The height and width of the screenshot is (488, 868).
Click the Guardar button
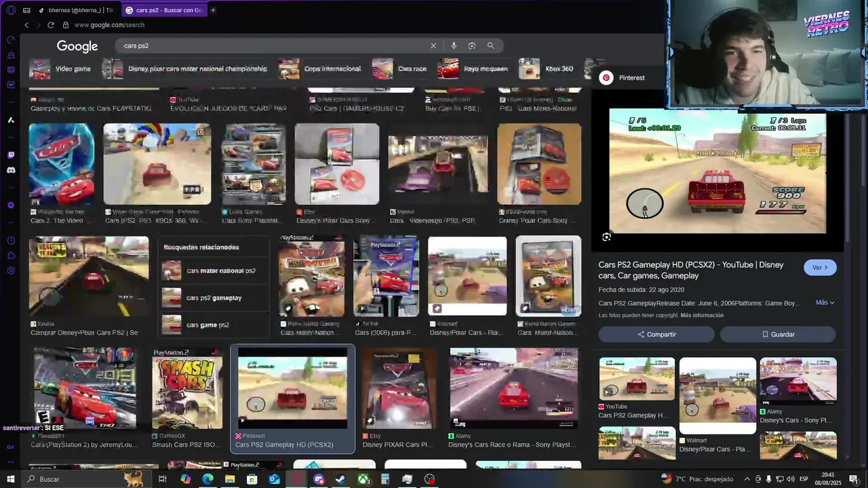(x=778, y=334)
